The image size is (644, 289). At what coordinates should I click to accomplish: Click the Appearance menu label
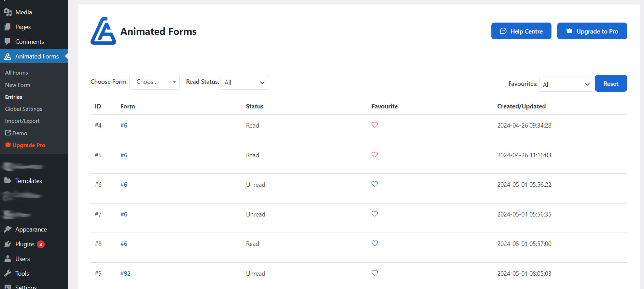coord(31,229)
